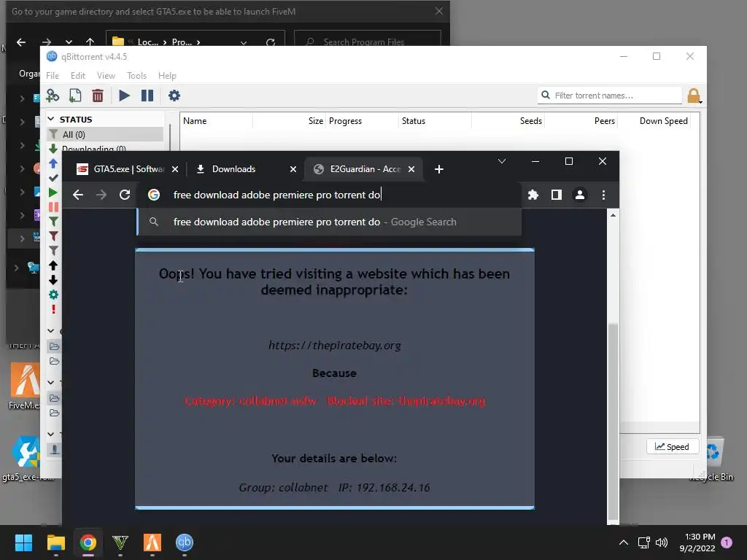The height and width of the screenshot is (560, 747).
Task: Click the orange lock icon in qBittorrent
Action: [694, 96]
